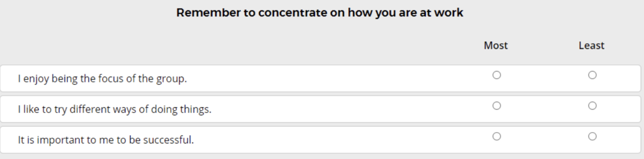Mark 'important to be successful' as Most
Screen dimensions: 644x159
(x=496, y=136)
